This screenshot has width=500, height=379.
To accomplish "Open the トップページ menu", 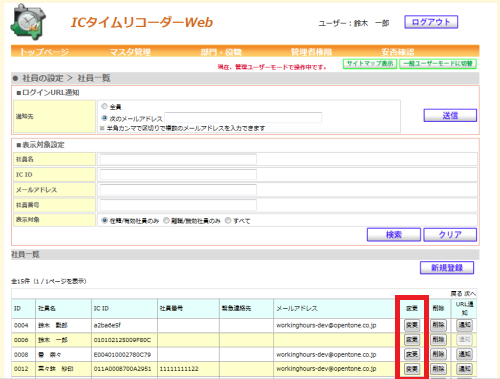I will click(44, 52).
